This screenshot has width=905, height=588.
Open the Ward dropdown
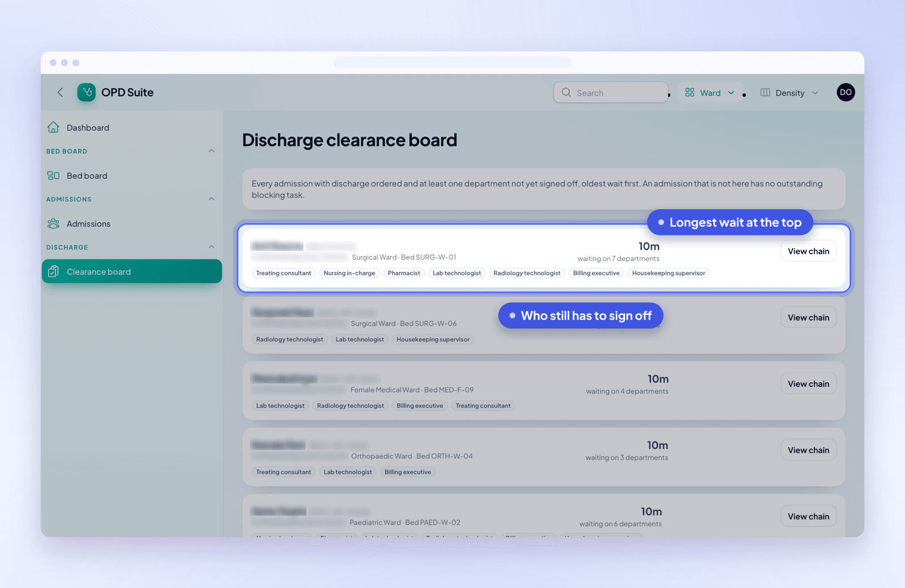point(710,92)
